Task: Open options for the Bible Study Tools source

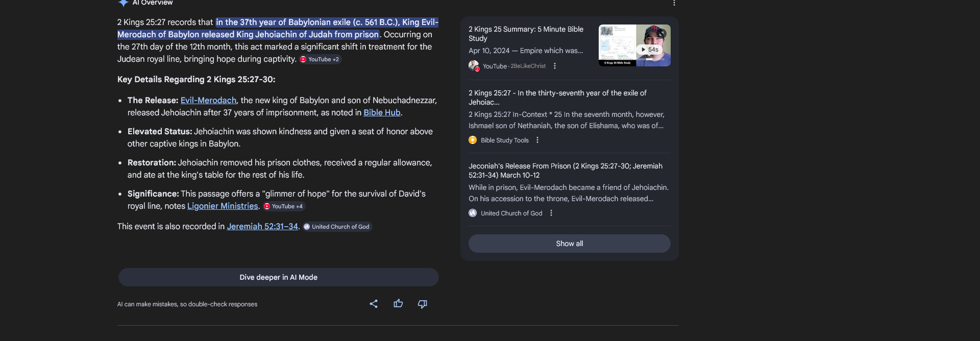Action: [537, 140]
